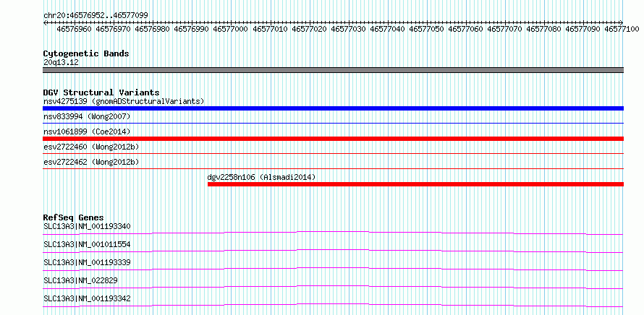The height and width of the screenshot is (315, 644).
Task: Click ruler position 46577050
Action: (x=427, y=29)
